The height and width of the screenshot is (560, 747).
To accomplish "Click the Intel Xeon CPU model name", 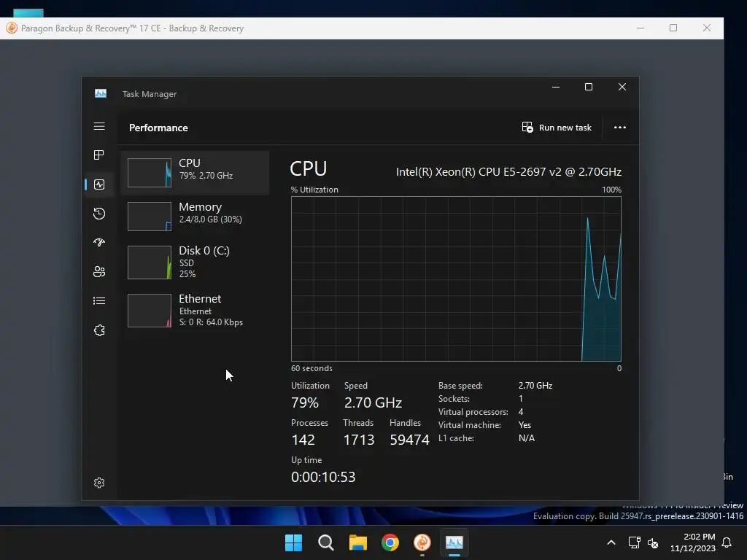I will (508, 172).
